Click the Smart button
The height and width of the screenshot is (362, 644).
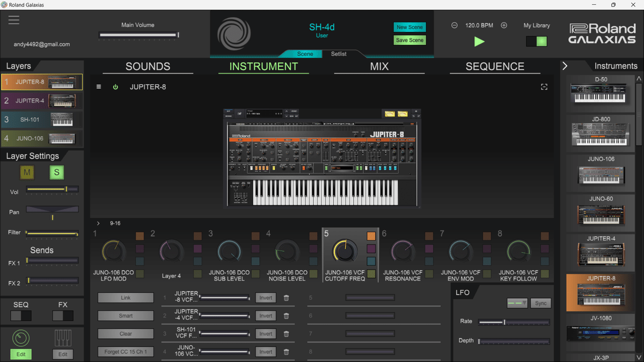click(x=126, y=316)
